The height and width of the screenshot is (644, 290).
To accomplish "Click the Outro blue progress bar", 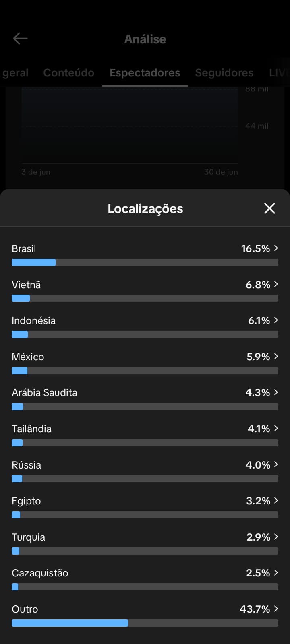I will coord(70,623).
